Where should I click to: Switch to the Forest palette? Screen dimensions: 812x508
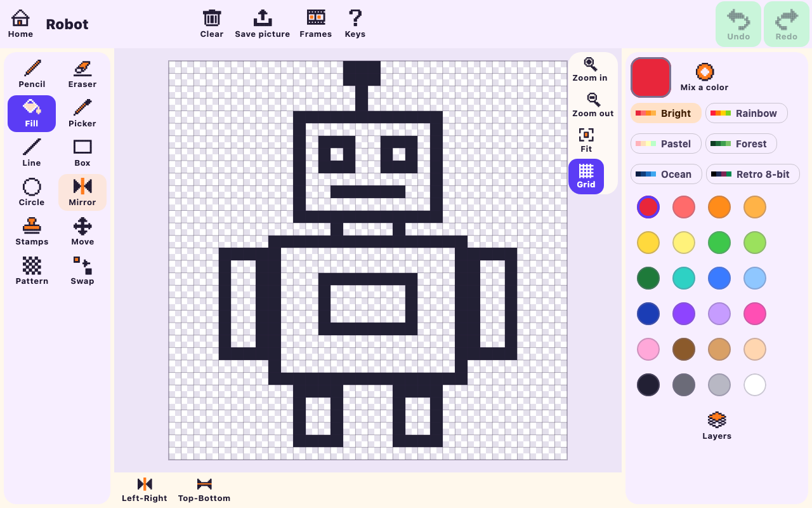[x=741, y=144]
